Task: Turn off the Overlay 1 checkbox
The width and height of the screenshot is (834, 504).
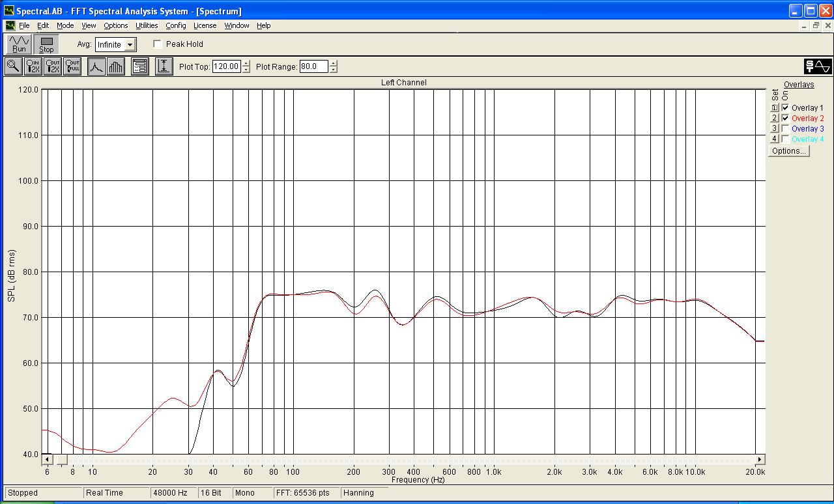Action: (x=785, y=108)
